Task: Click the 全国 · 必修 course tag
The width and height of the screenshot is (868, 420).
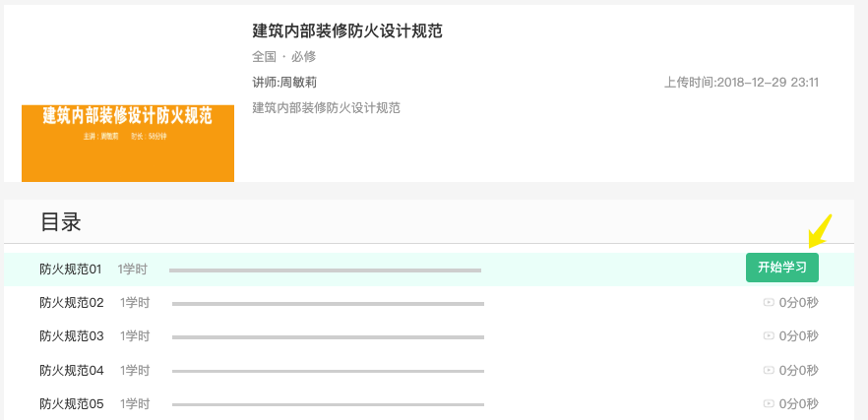Action: pyautogui.click(x=284, y=57)
